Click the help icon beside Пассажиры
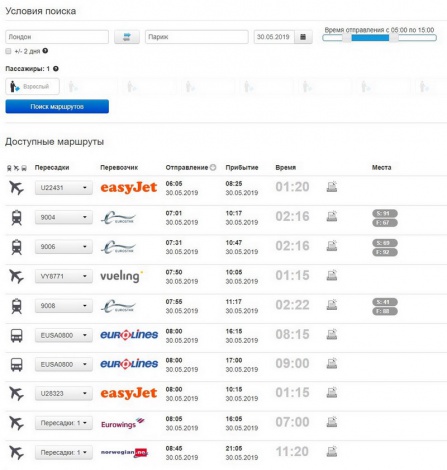The width and height of the screenshot is (447, 470). (56, 69)
